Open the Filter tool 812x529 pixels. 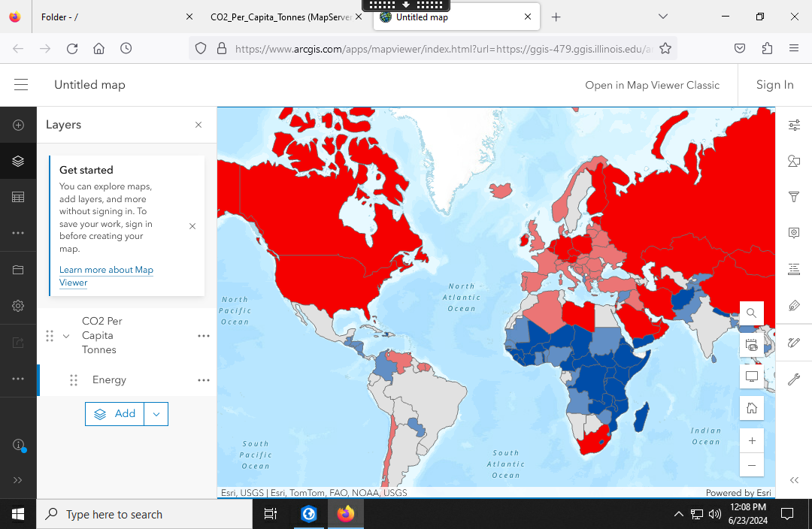[x=793, y=197]
